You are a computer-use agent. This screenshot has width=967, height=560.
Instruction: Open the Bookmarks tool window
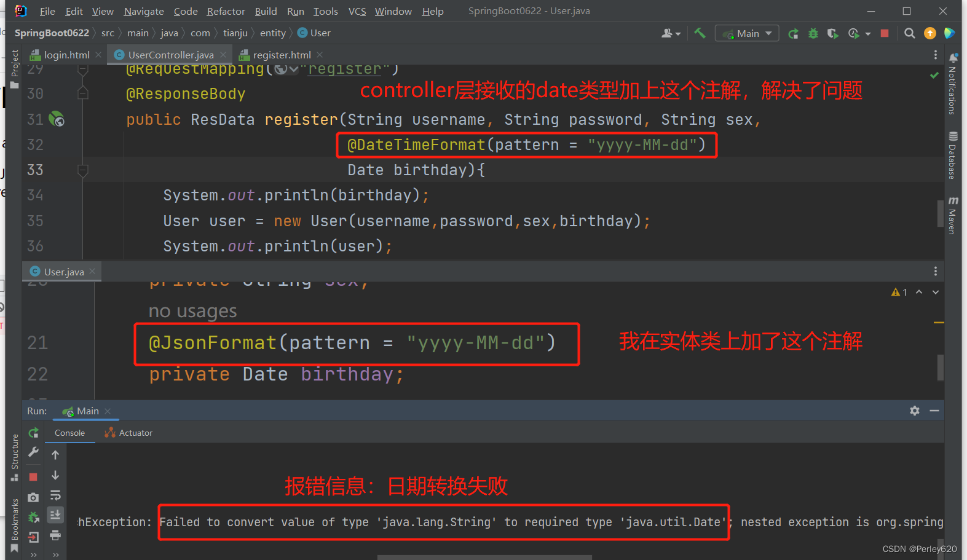(15, 524)
